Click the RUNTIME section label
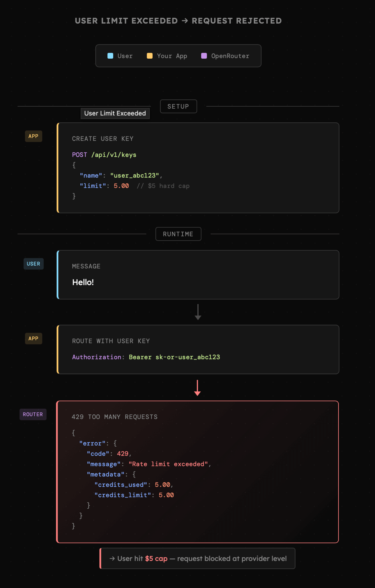This screenshot has height=588, width=375. tap(178, 234)
